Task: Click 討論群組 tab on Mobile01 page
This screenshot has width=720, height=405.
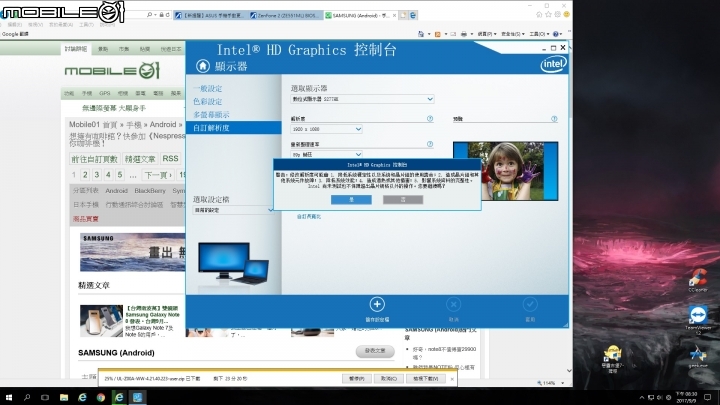Action: pos(76,49)
